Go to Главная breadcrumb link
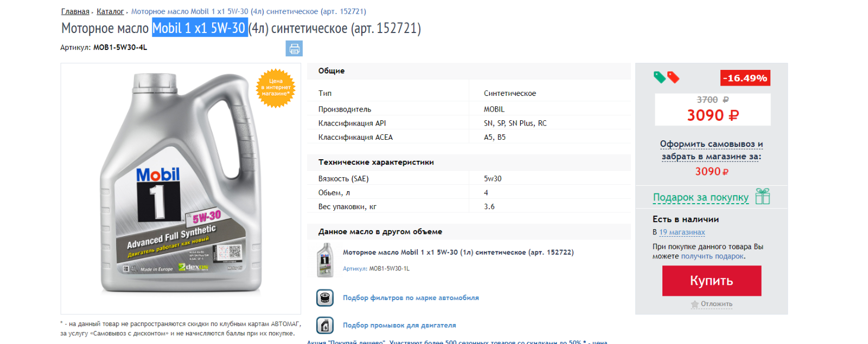The image size is (868, 344). [75, 11]
